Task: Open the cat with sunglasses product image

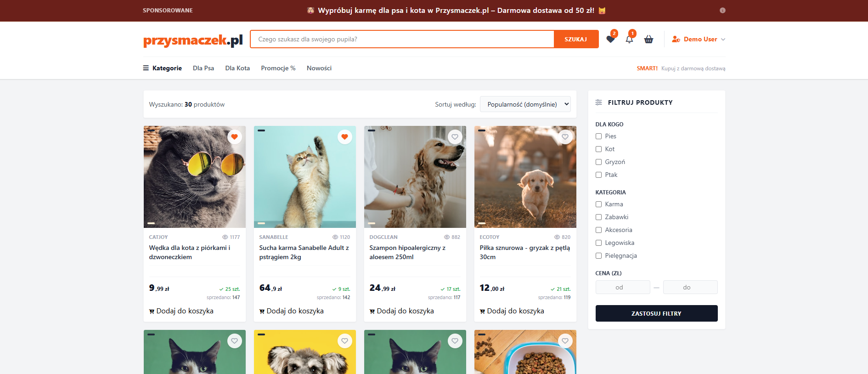Action: point(195,177)
